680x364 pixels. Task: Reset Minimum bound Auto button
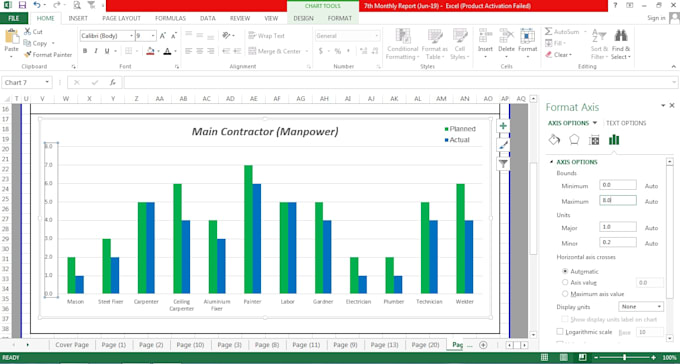(651, 186)
